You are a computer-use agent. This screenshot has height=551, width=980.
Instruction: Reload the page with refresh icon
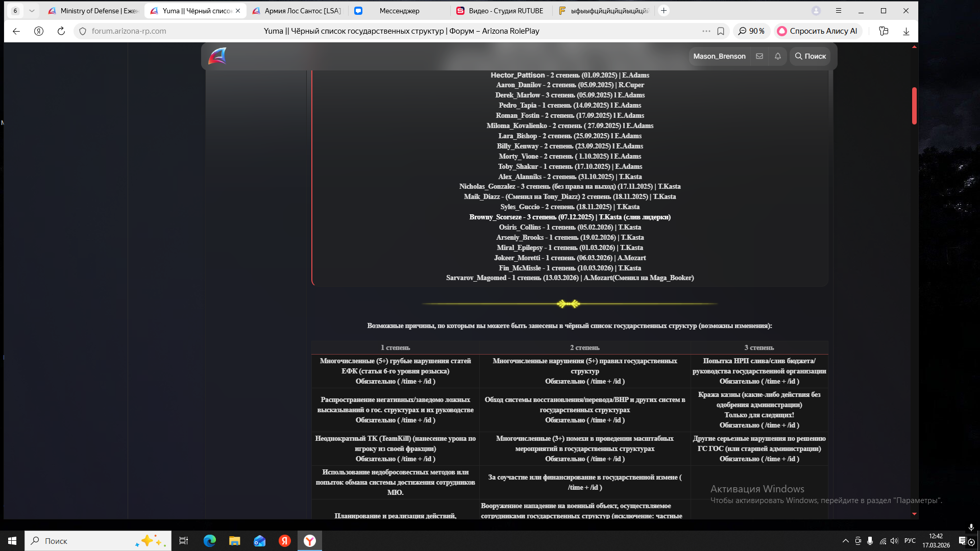61,31
